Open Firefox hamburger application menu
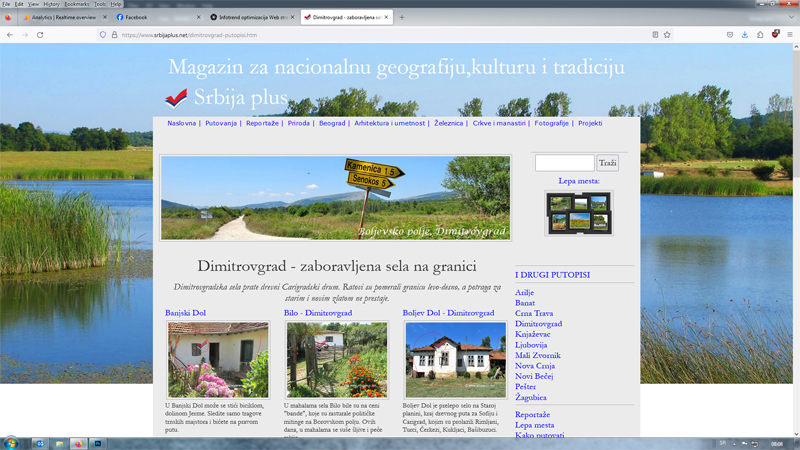Screen dimensions: 800x450 point(790,35)
